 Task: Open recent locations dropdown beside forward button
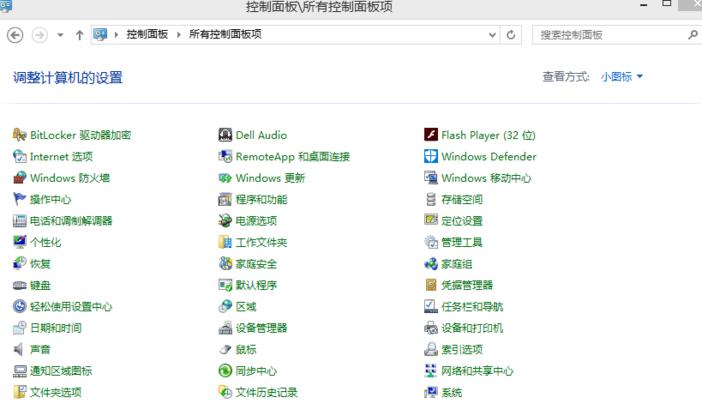coord(60,35)
